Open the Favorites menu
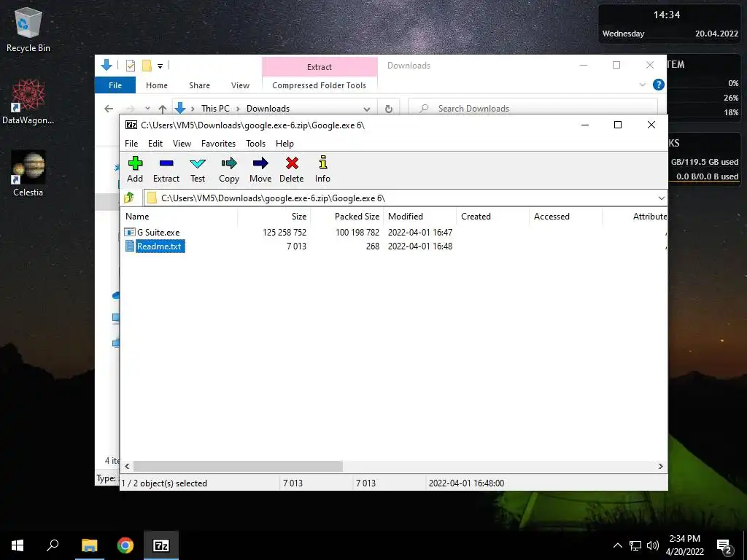 click(218, 144)
